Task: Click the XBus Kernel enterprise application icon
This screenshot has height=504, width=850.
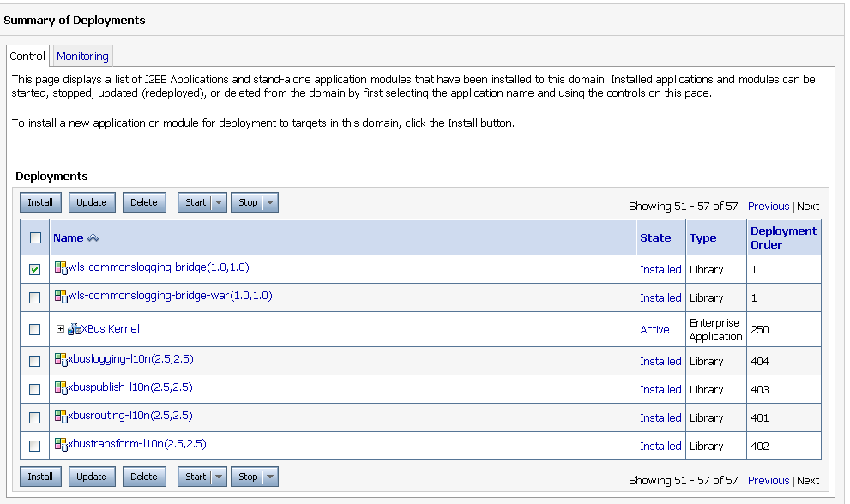Action: pyautogui.click(x=75, y=329)
